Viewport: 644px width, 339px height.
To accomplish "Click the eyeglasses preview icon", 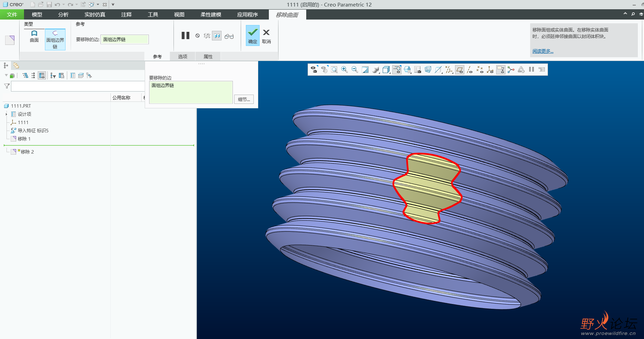I will tap(229, 36).
